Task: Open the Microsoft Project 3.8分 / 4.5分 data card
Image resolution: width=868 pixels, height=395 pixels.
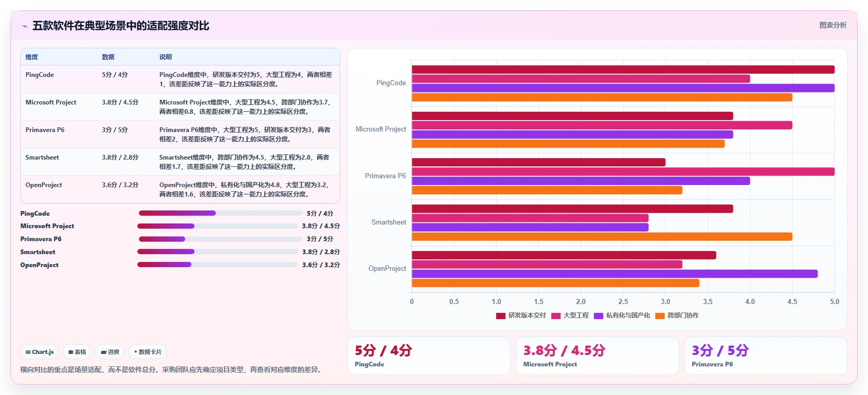Action: 598,355
